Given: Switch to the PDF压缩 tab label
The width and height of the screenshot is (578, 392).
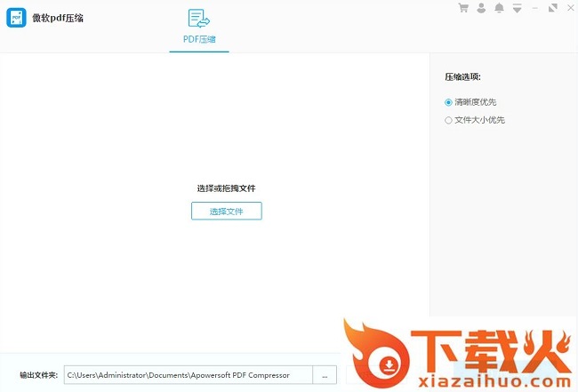Looking at the screenshot, I should (x=199, y=40).
